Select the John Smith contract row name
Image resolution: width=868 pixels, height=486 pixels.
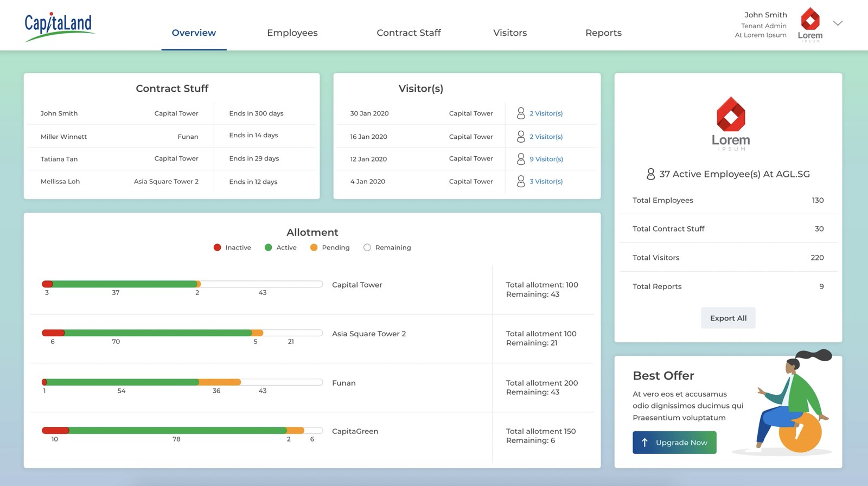pyautogui.click(x=59, y=113)
